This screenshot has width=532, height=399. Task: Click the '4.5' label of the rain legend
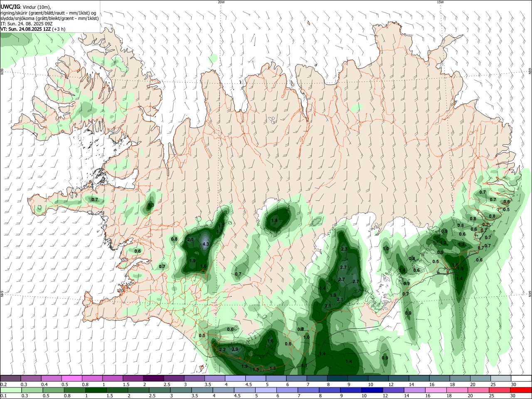(x=236, y=396)
